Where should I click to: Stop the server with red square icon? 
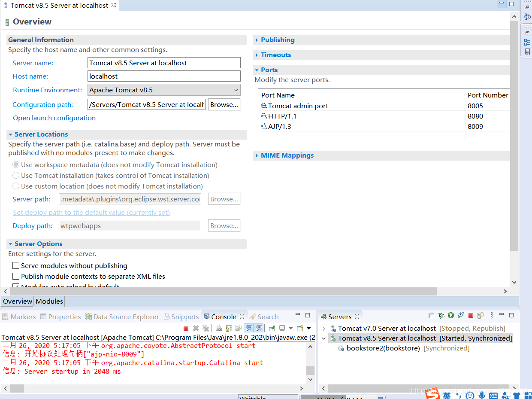click(x=471, y=315)
